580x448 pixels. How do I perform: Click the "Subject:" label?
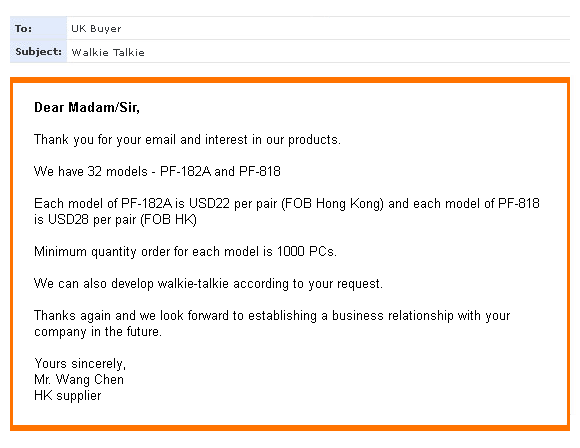pos(38,51)
